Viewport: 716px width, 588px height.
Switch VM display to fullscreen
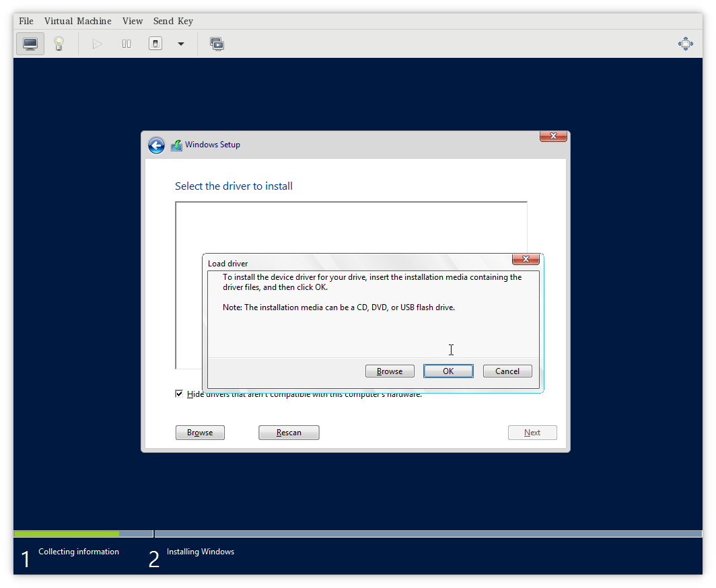[x=685, y=44]
